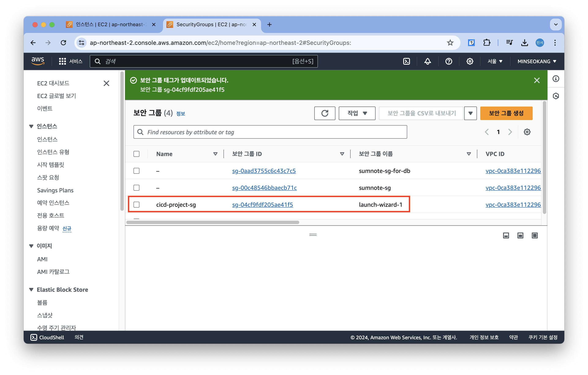Refresh the security groups list

(325, 113)
